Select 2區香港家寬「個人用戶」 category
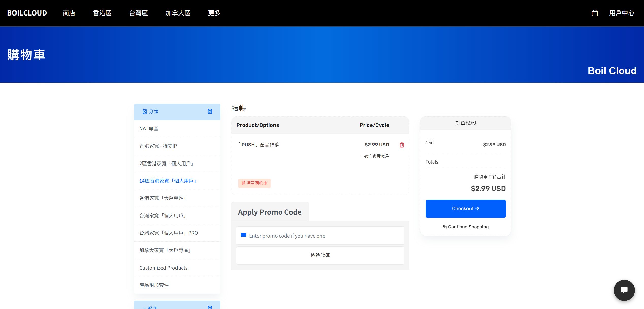The image size is (644, 309). click(x=177, y=164)
